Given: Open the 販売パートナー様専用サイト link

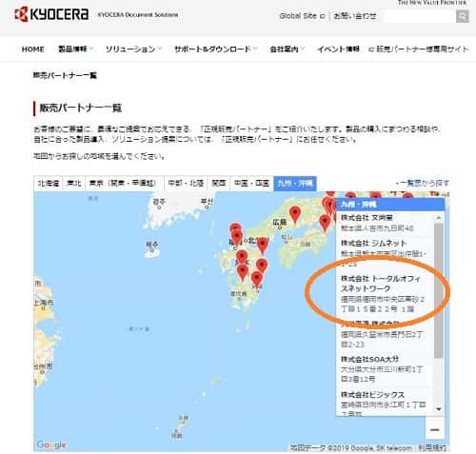Looking at the screenshot, I should tap(418, 49).
